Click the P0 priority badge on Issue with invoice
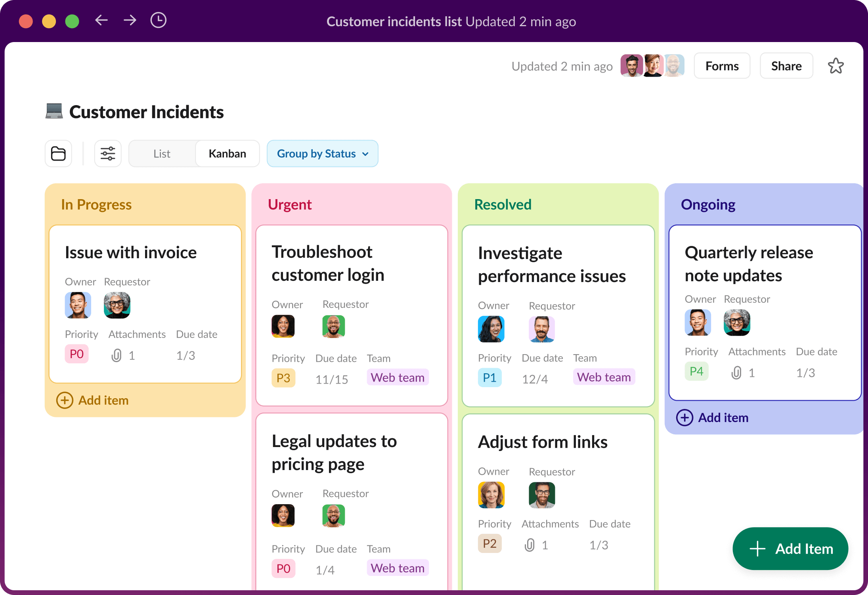 pos(76,354)
